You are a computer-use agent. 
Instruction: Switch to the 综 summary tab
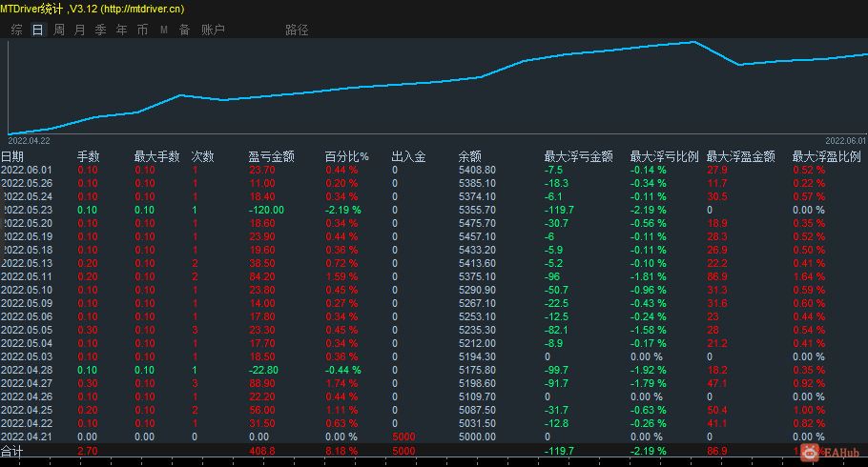pos(16,30)
